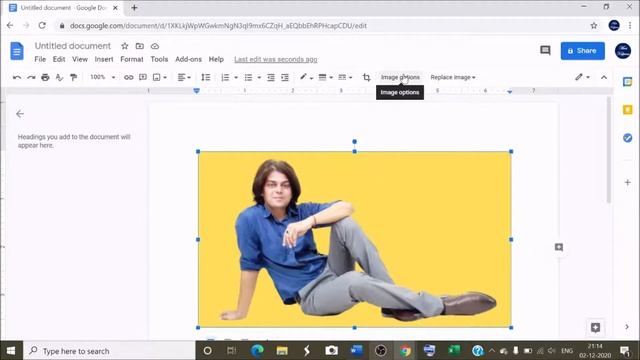Image resolution: width=640 pixels, height=360 pixels.
Task: Open Calendar in side panel
Action: pyautogui.click(x=627, y=82)
